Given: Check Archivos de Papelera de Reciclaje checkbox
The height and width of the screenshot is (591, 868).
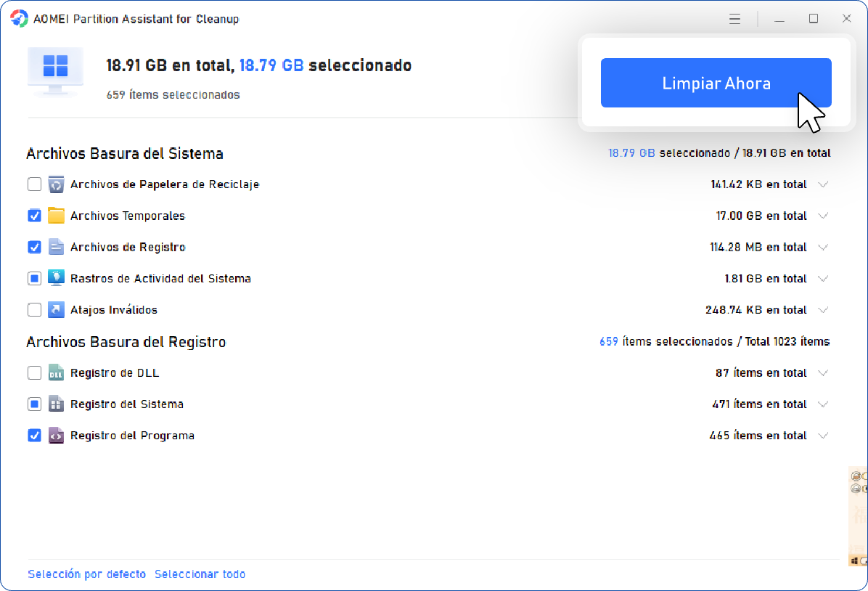Looking at the screenshot, I should pyautogui.click(x=34, y=184).
